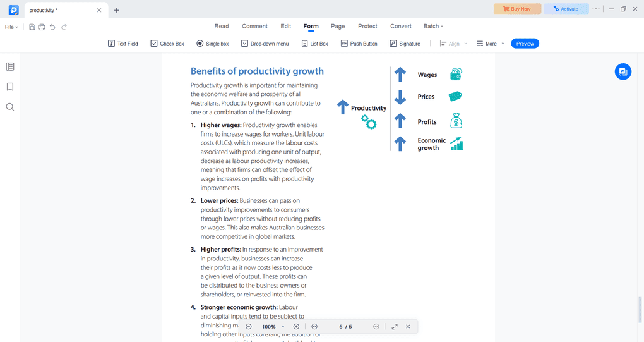The image size is (644, 342).
Task: Zoom out with the minus icon
Action: pyautogui.click(x=249, y=327)
